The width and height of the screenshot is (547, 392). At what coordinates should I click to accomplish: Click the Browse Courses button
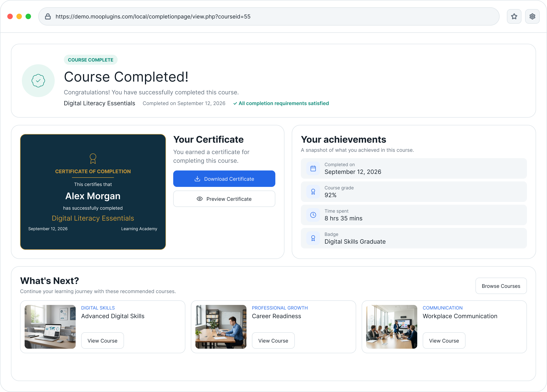click(501, 286)
